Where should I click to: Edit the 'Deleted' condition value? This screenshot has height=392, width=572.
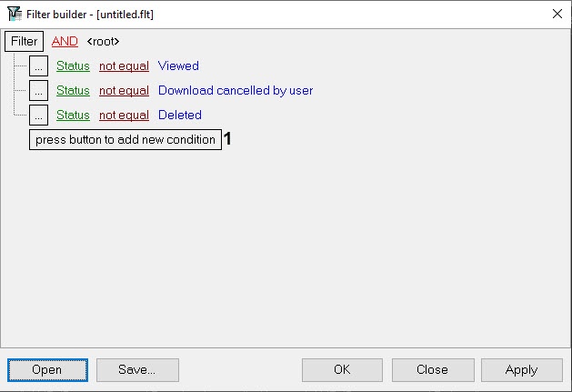pyautogui.click(x=180, y=116)
